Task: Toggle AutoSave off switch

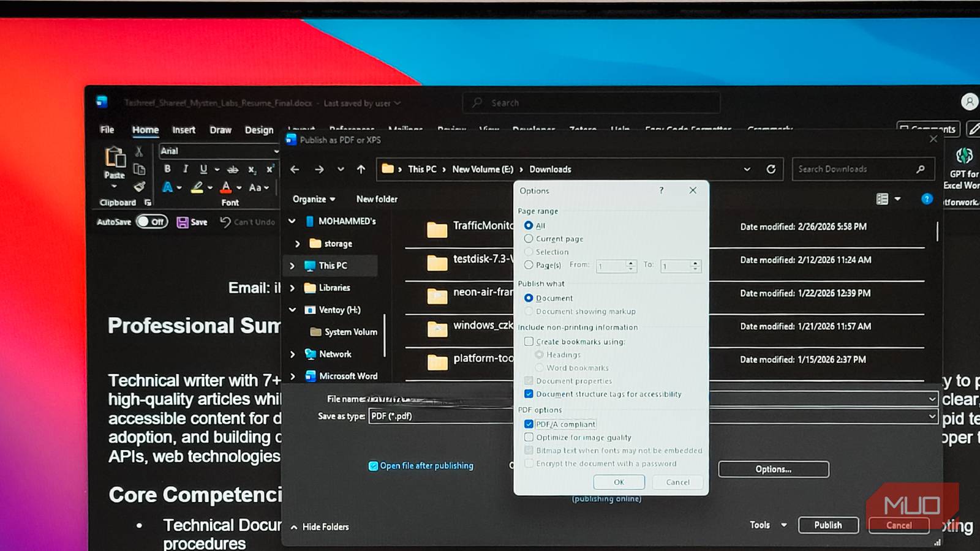Action: click(x=151, y=222)
